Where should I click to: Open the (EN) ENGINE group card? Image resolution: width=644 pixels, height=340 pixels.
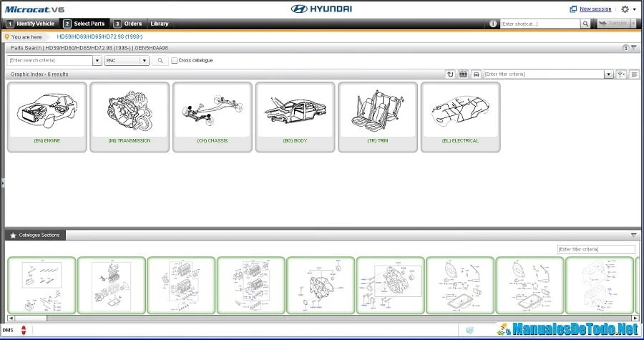click(47, 117)
